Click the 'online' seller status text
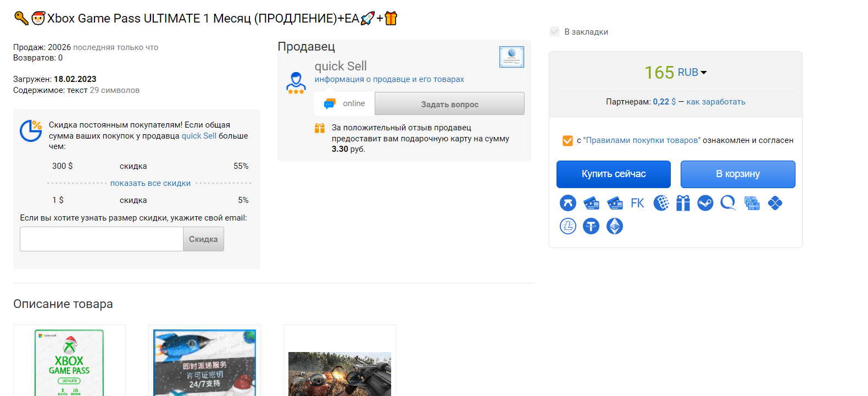Image resolution: width=868 pixels, height=396 pixels. click(x=354, y=103)
